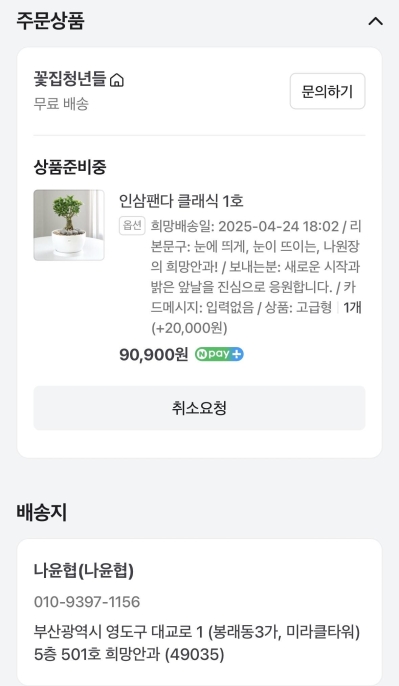Image resolution: width=399 pixels, height=686 pixels.
Task: Tap the 무료 배송 shipping label
Action: pyautogui.click(x=61, y=104)
